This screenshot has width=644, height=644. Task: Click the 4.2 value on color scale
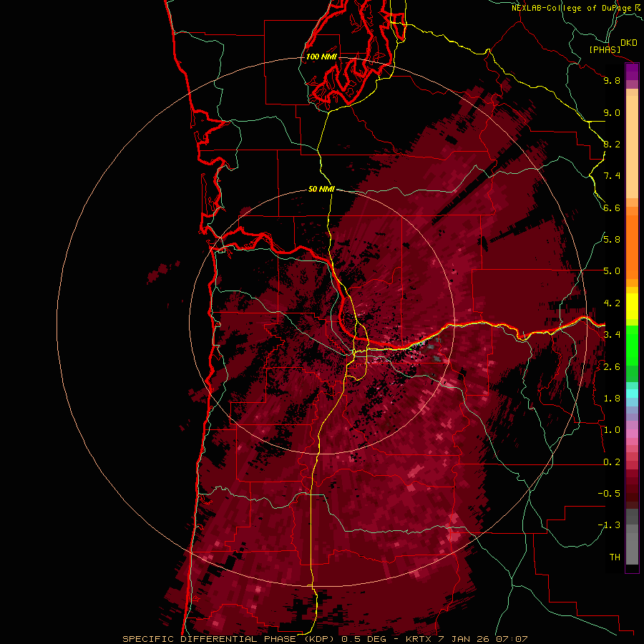point(612,303)
